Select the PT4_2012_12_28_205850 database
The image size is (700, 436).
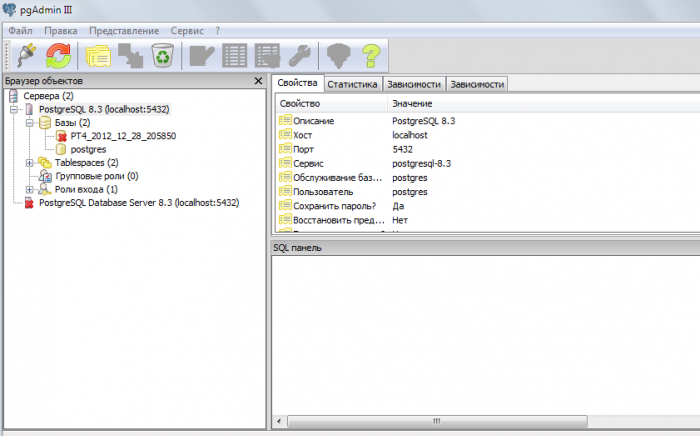[123, 136]
